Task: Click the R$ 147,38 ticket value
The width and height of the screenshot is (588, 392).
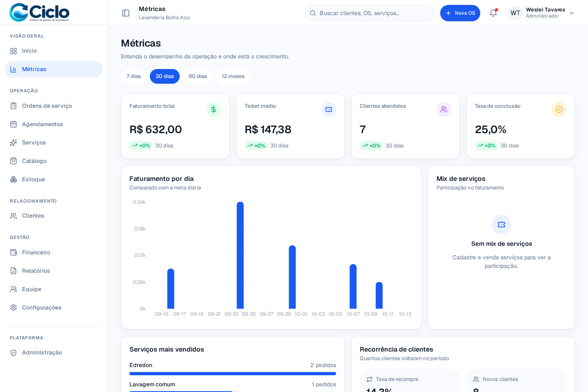Action: [x=268, y=129]
